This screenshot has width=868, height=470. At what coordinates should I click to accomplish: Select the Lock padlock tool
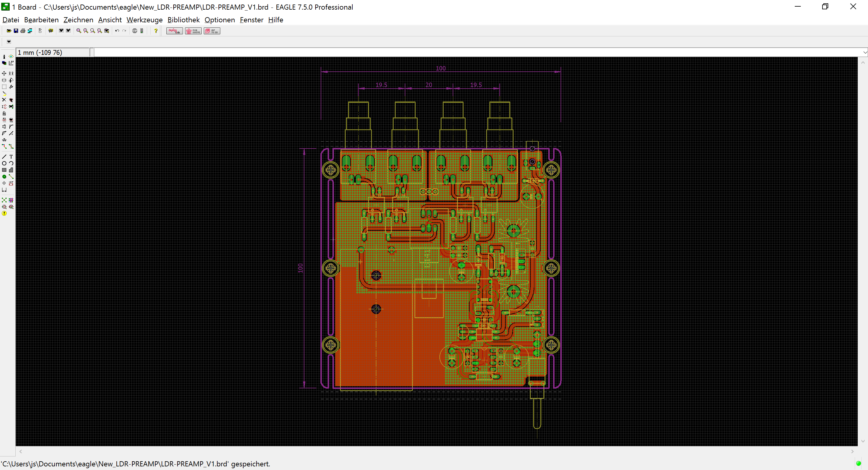pyautogui.click(x=4, y=114)
